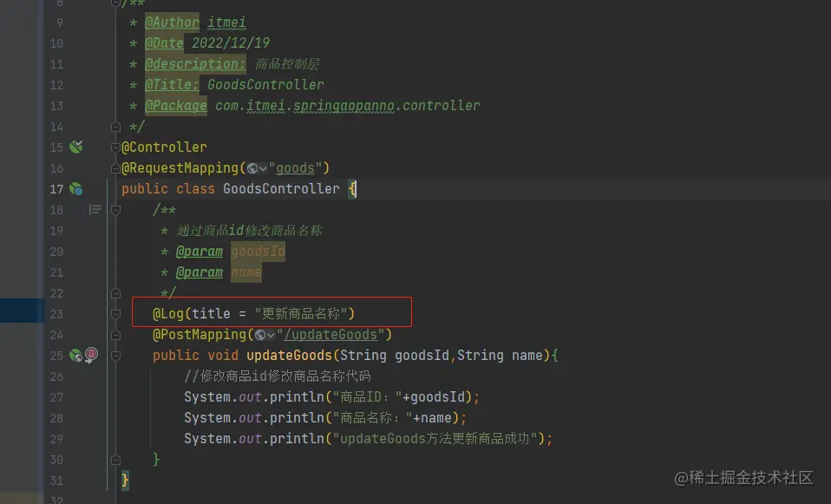Viewport: 831px width, 504px height.
Task: Open the "/updateGoods" mapping URL link
Action: tap(330, 335)
